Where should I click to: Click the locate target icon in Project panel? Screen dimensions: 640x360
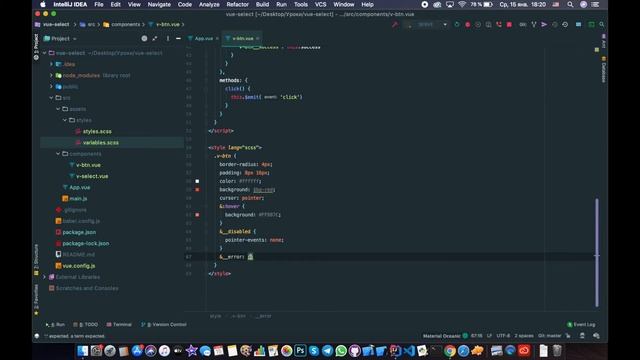tap(144, 38)
